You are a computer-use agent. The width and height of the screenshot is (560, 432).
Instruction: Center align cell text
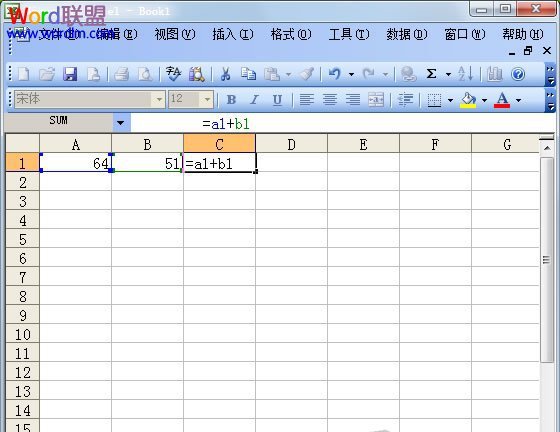pyautogui.click(x=330, y=100)
